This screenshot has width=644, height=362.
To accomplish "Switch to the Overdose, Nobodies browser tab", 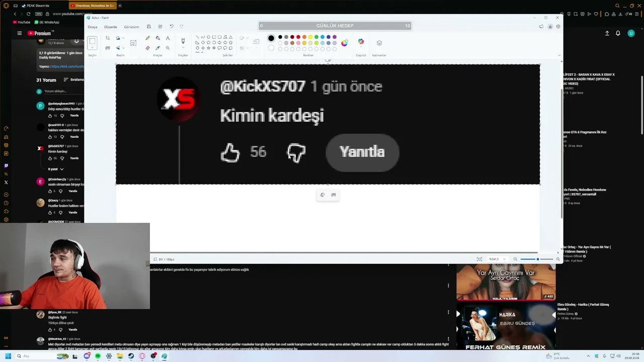I will 93,6.
